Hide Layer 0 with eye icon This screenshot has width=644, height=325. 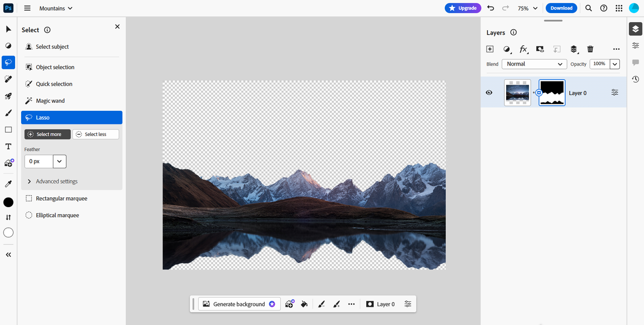coord(489,93)
